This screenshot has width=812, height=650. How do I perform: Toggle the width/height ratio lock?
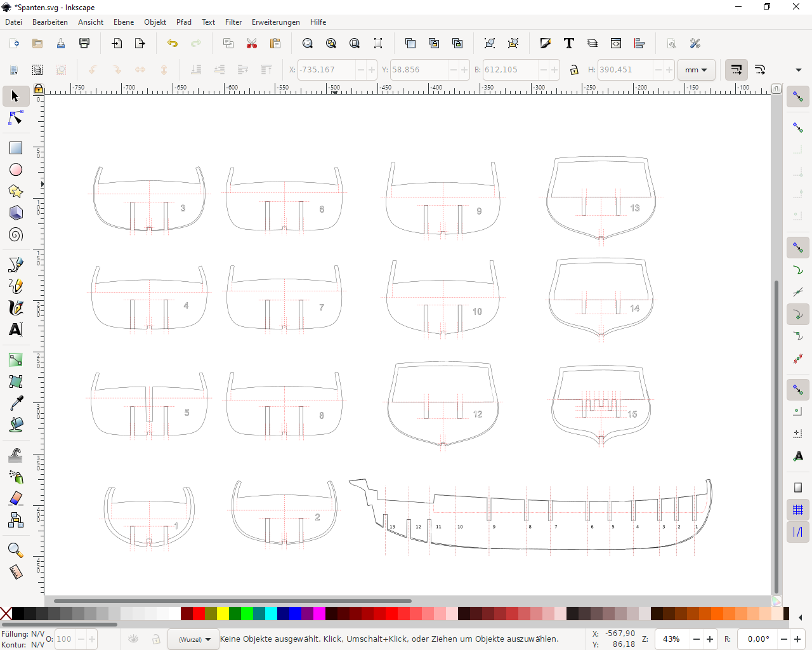click(x=574, y=70)
